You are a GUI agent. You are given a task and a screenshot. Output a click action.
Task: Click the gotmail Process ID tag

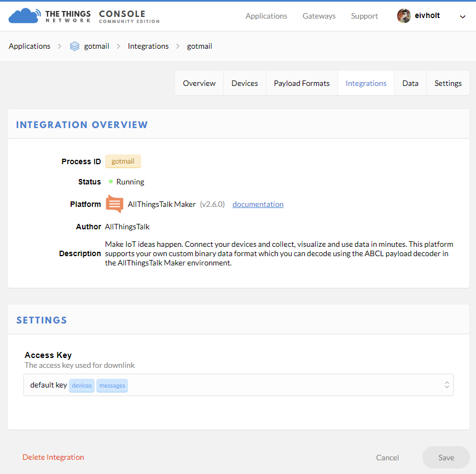(x=123, y=161)
